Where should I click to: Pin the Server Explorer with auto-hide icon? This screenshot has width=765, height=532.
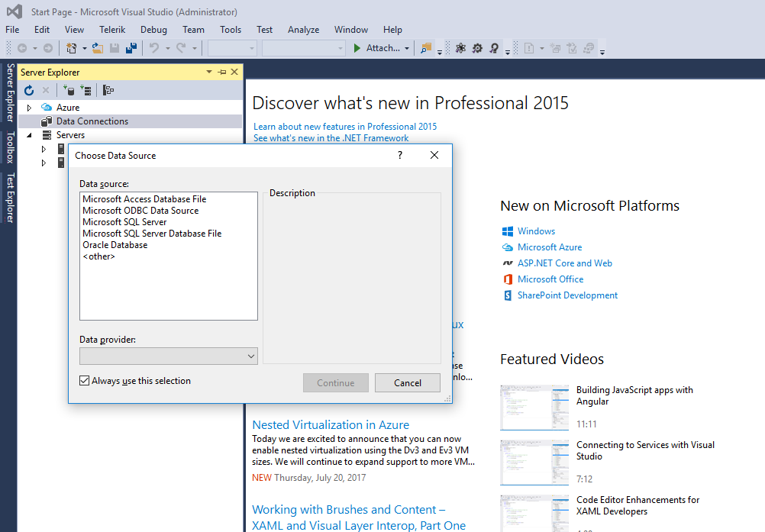(221, 72)
